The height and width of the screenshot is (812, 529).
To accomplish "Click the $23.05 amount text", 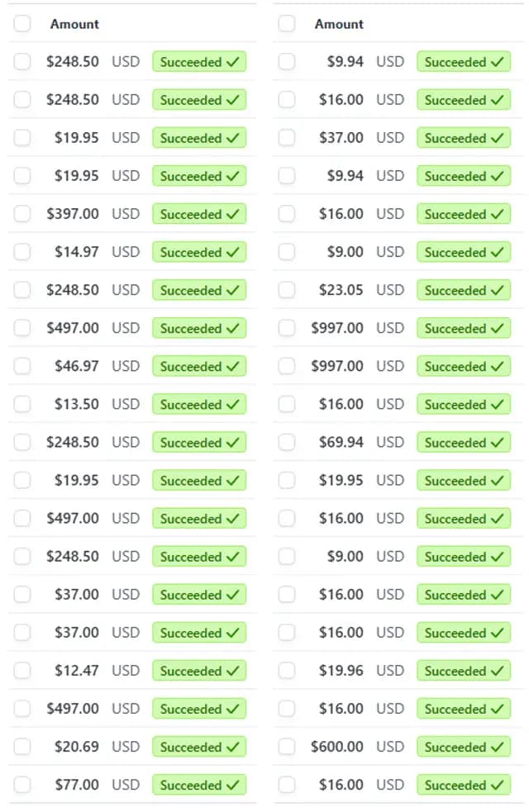I will (x=341, y=290).
